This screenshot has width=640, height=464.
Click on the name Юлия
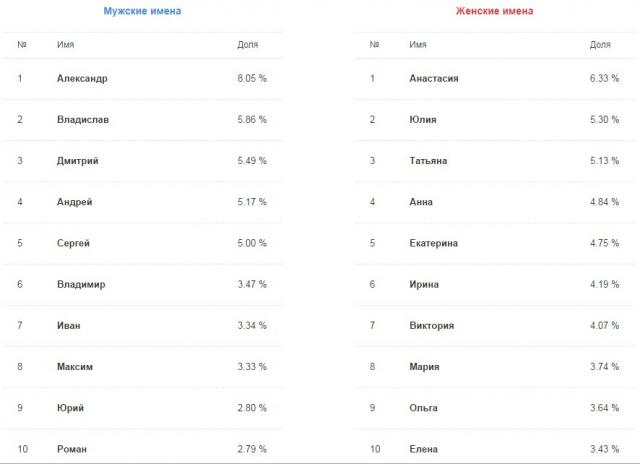coord(423,119)
